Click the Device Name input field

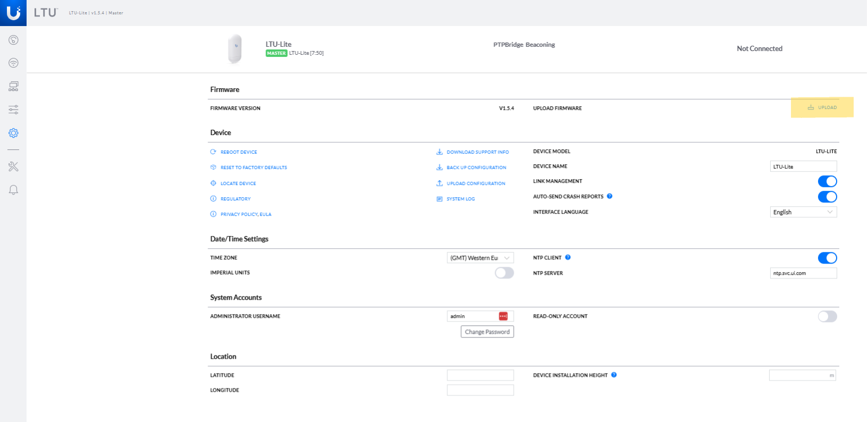point(803,166)
